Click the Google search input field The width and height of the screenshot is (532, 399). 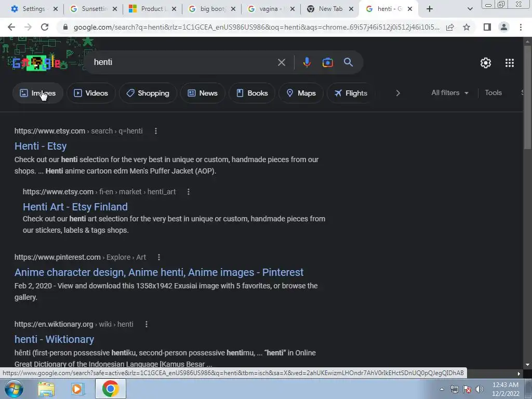click(x=183, y=62)
